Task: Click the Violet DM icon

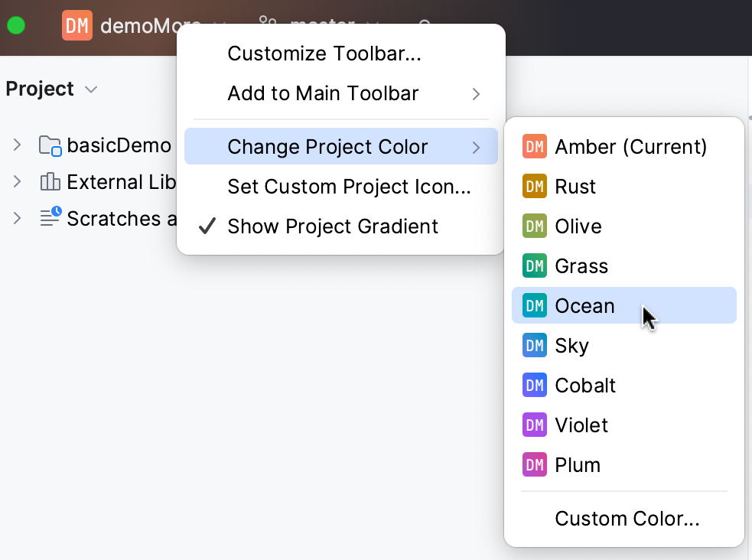Action: (x=535, y=425)
